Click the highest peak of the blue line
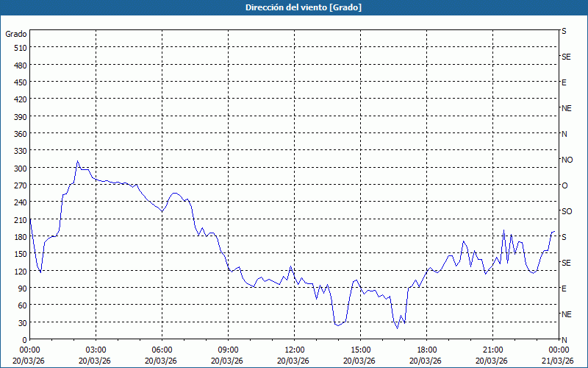Image resolution: width=588 pixels, height=368 pixels. click(x=77, y=161)
